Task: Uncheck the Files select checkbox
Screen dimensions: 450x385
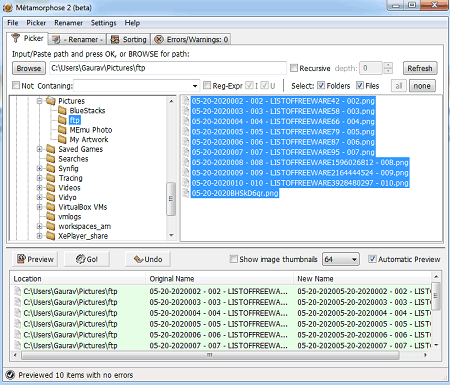Action: [x=360, y=85]
